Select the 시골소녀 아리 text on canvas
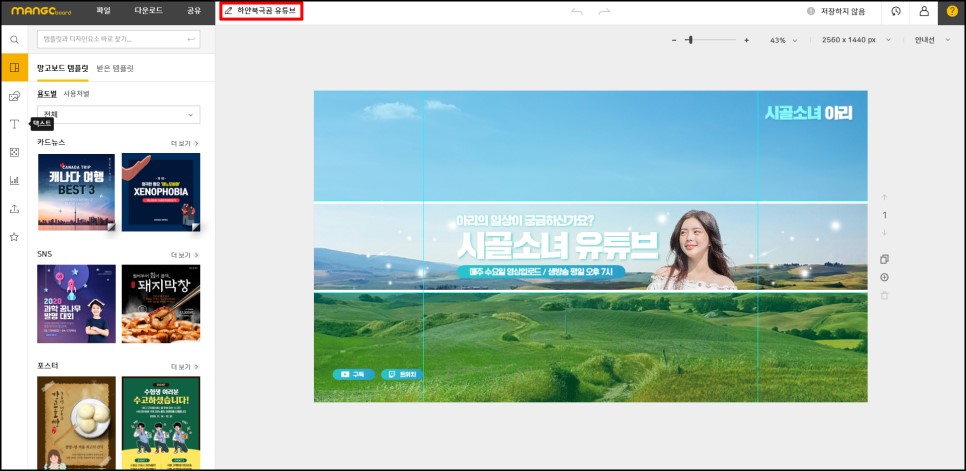Screen dimensions: 966x471 (809, 113)
